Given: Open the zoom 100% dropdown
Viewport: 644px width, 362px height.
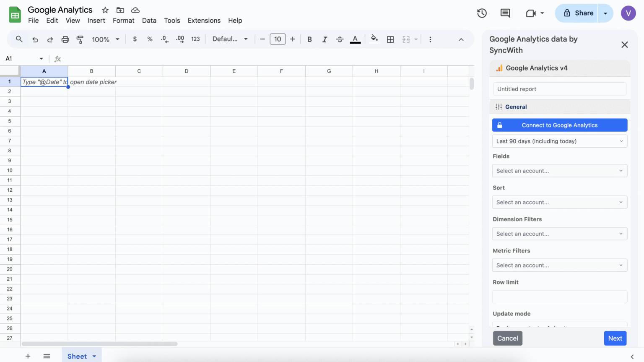Looking at the screenshot, I should click(106, 39).
